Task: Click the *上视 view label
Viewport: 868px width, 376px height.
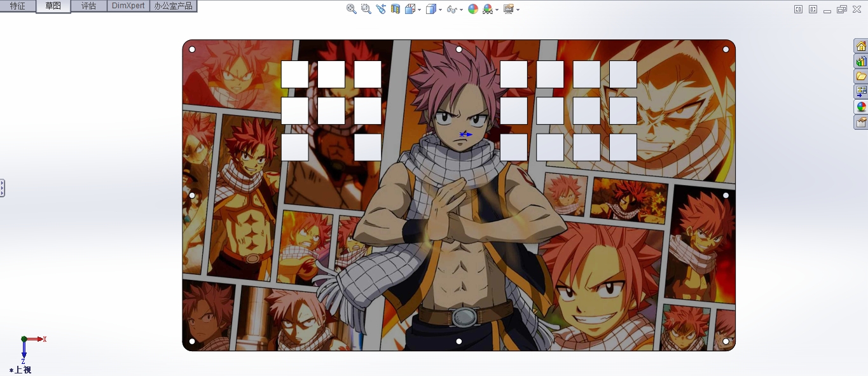Action: pos(20,370)
